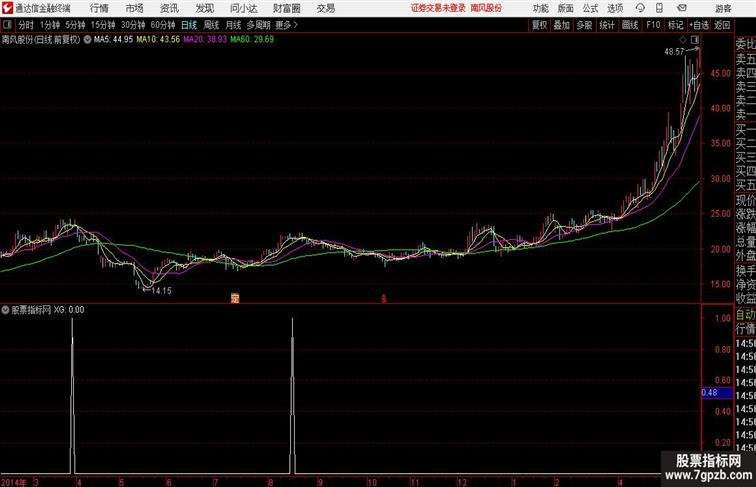The image size is (756, 487).
Task: Click the 2014年 date label
Action: tap(14, 482)
